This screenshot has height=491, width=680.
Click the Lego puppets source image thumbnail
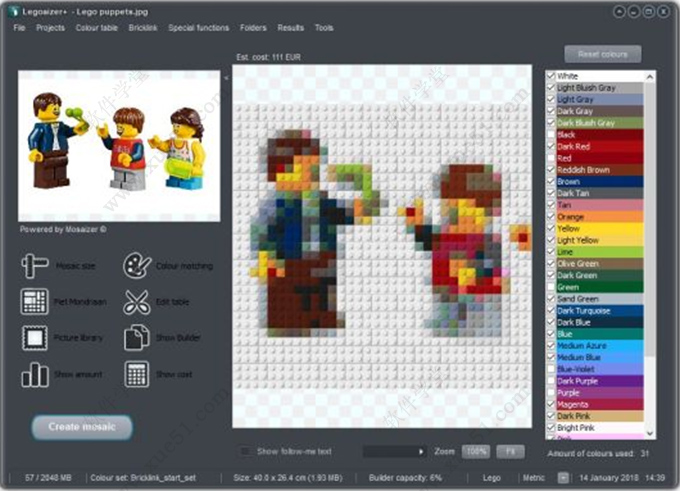point(119,146)
